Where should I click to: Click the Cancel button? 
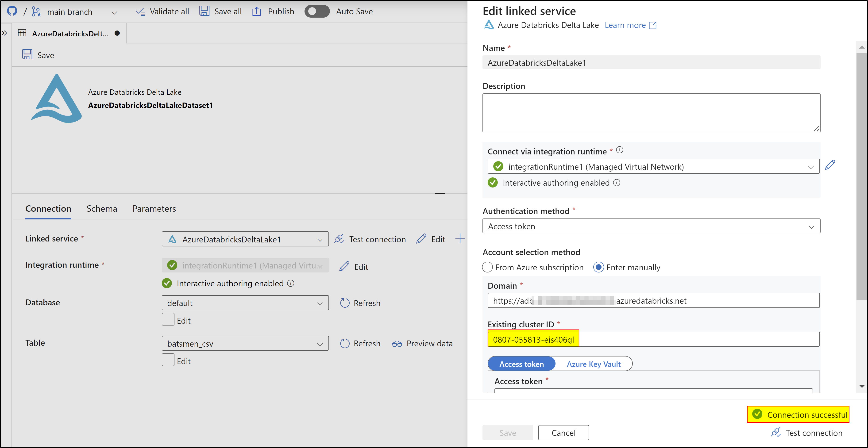coord(563,433)
